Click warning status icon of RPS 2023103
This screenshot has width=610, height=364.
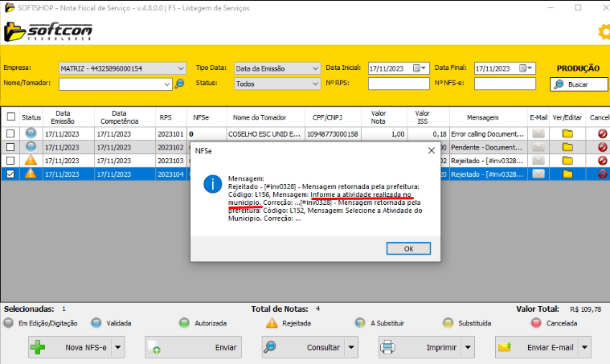[31, 161]
